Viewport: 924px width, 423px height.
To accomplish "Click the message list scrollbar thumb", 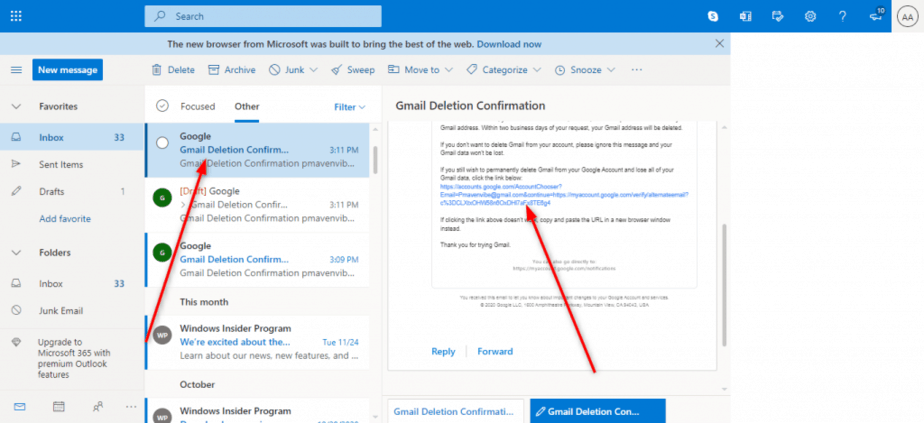I will tap(375, 159).
